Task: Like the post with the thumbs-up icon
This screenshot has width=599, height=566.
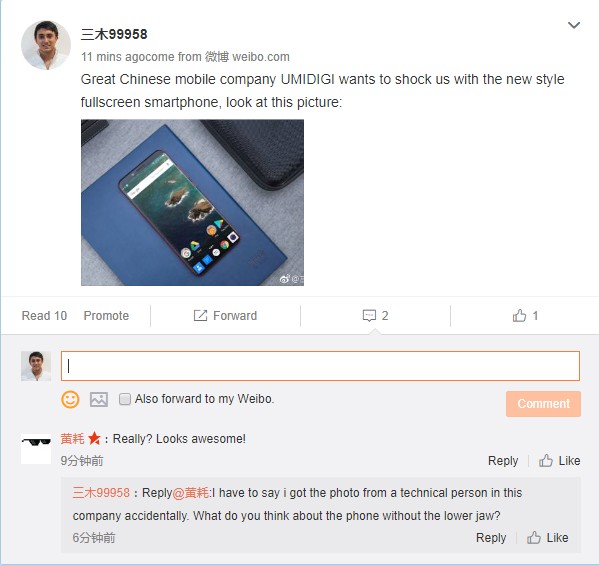Action: pos(519,315)
